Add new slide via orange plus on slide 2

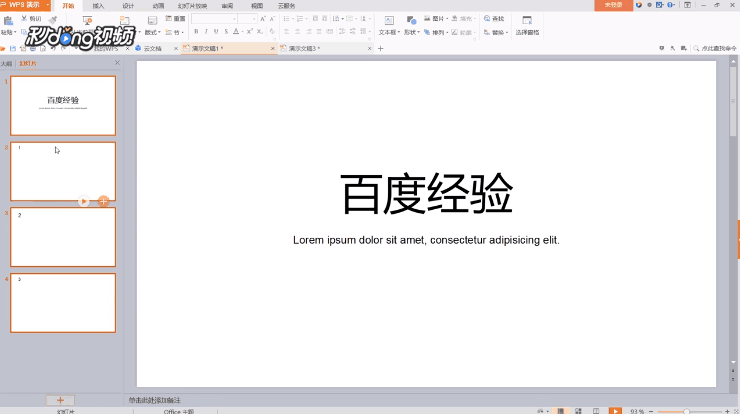click(103, 201)
